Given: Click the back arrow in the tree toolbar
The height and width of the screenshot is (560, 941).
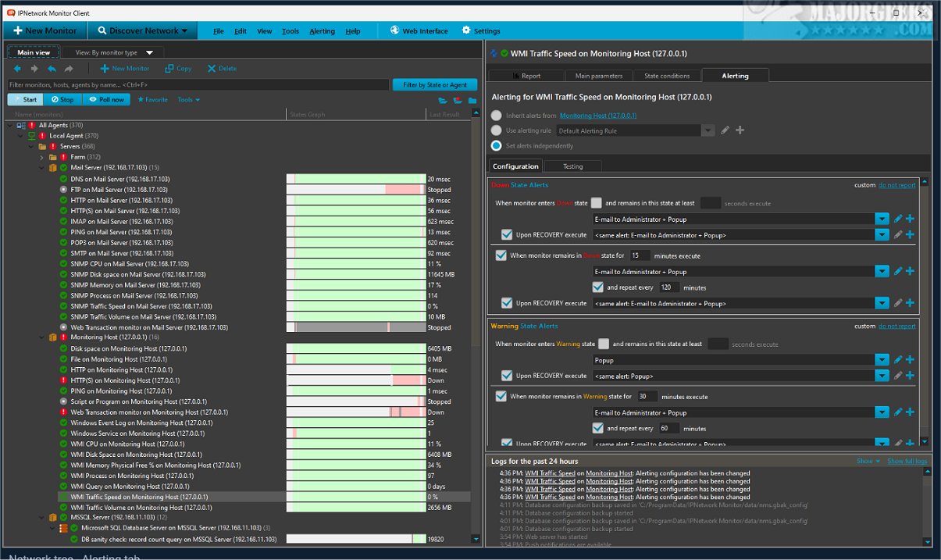Looking at the screenshot, I should (x=17, y=69).
